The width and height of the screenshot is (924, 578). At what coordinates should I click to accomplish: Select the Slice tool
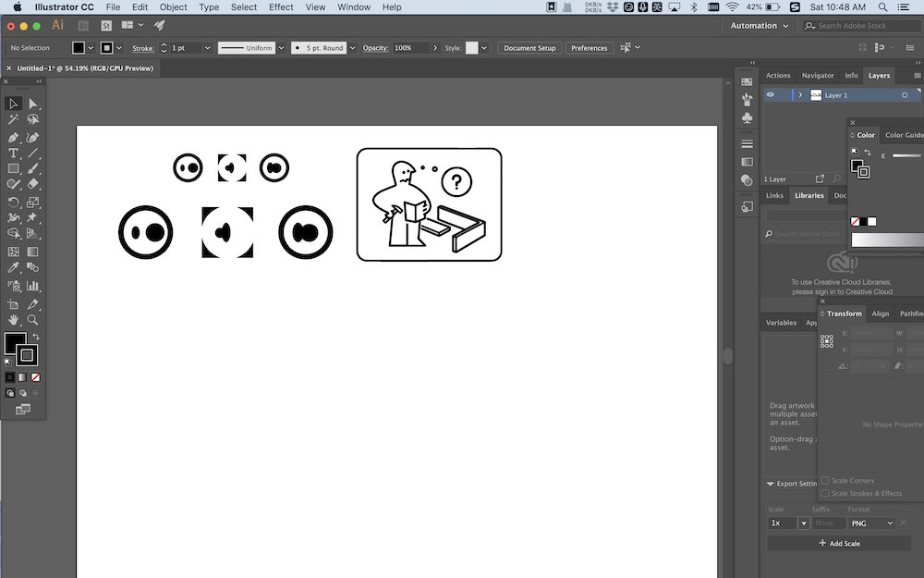pyautogui.click(x=33, y=304)
